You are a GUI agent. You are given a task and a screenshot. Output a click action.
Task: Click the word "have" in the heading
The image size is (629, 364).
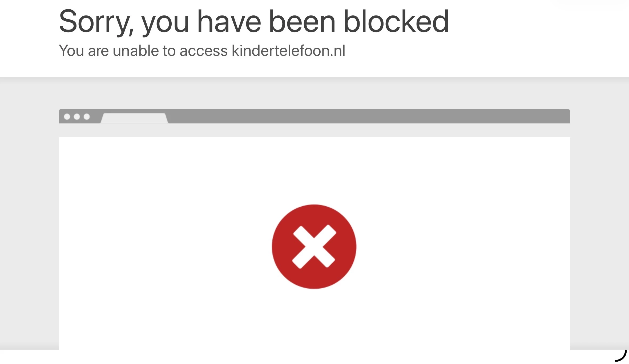(229, 21)
